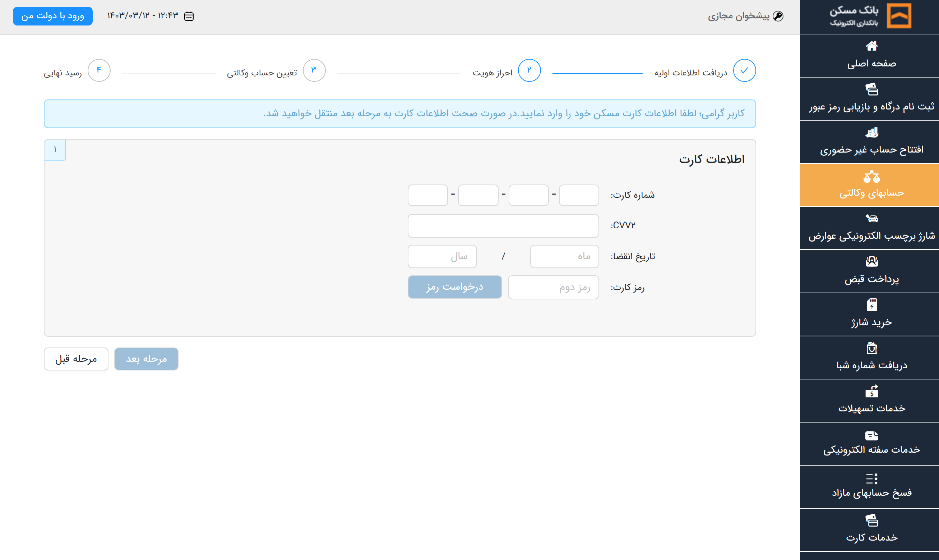Screen dimensions: 939x560
Task: Open افتتاح حساب غیر حضوری menu item
Action: point(869,142)
